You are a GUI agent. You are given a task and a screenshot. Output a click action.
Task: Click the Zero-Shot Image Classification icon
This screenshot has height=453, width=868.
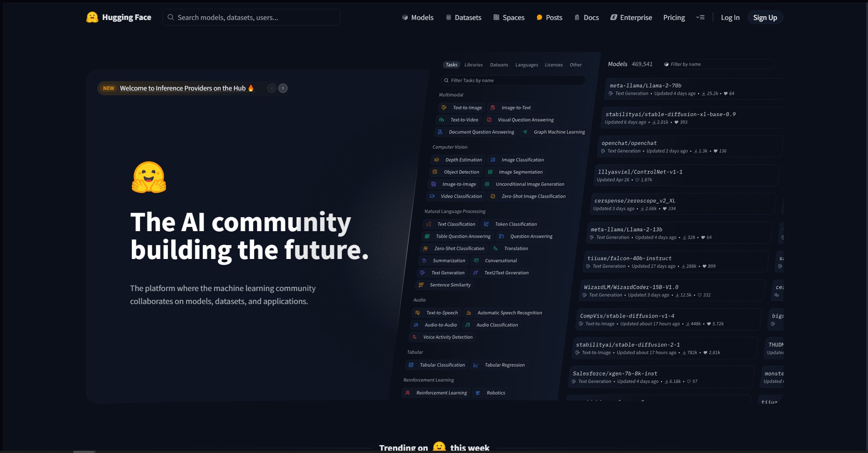pos(493,196)
